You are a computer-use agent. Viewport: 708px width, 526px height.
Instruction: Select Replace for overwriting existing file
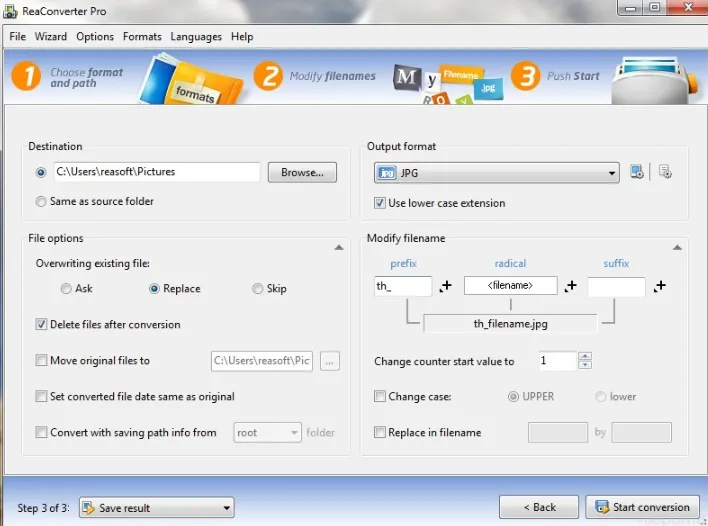pos(154,289)
